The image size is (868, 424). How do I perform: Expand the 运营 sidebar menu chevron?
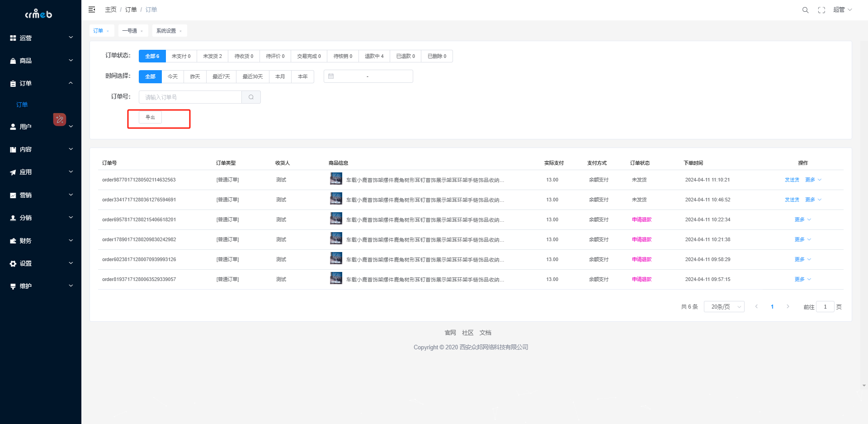[x=71, y=38]
